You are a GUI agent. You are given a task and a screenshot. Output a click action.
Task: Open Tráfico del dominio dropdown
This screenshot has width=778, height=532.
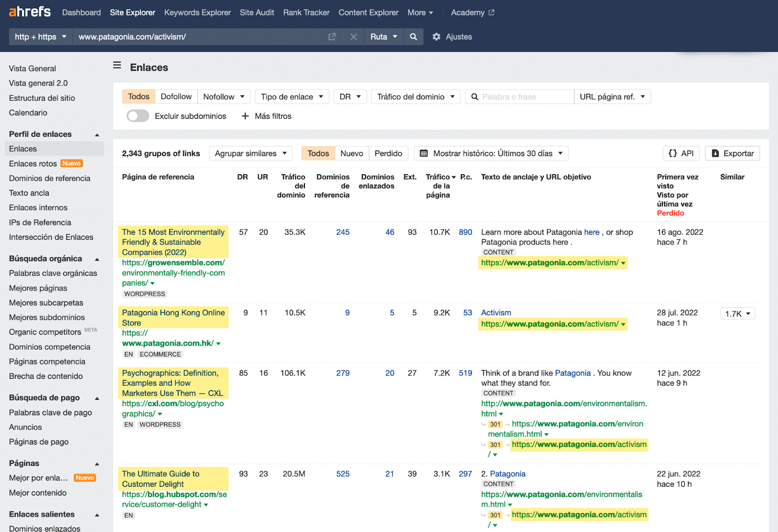tap(416, 97)
